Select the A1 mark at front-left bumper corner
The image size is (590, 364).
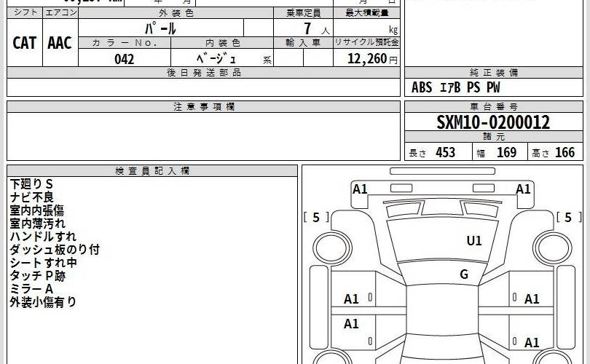click(360, 189)
